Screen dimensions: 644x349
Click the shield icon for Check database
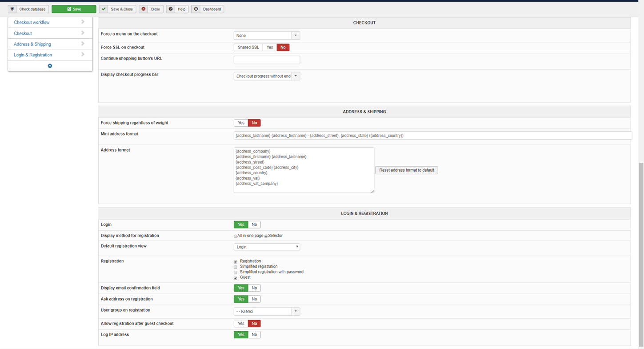coord(12,9)
